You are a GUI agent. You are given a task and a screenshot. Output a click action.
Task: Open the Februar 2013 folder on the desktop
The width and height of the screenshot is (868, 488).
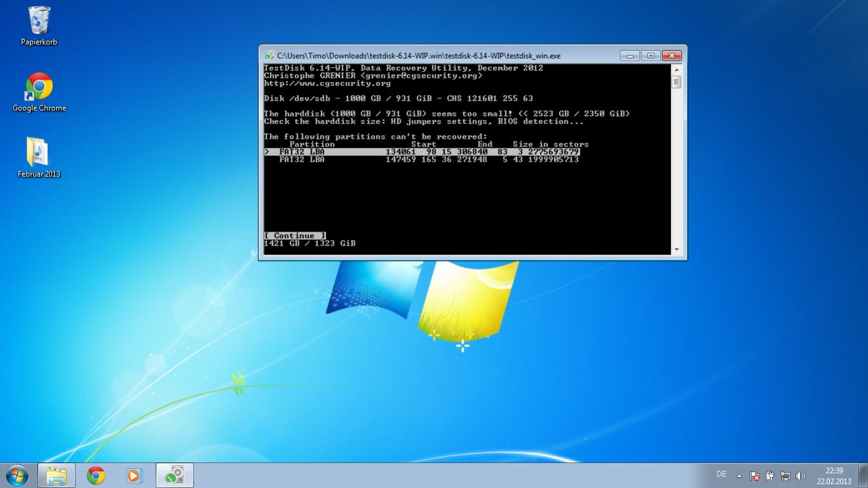[x=39, y=157]
